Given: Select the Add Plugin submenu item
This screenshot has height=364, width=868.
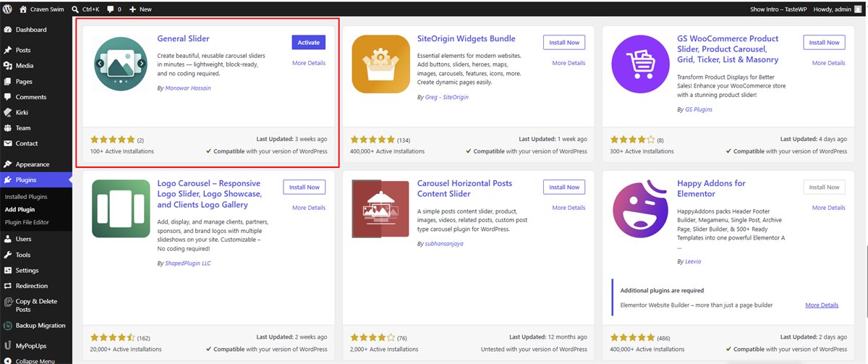Looking at the screenshot, I should coord(20,209).
